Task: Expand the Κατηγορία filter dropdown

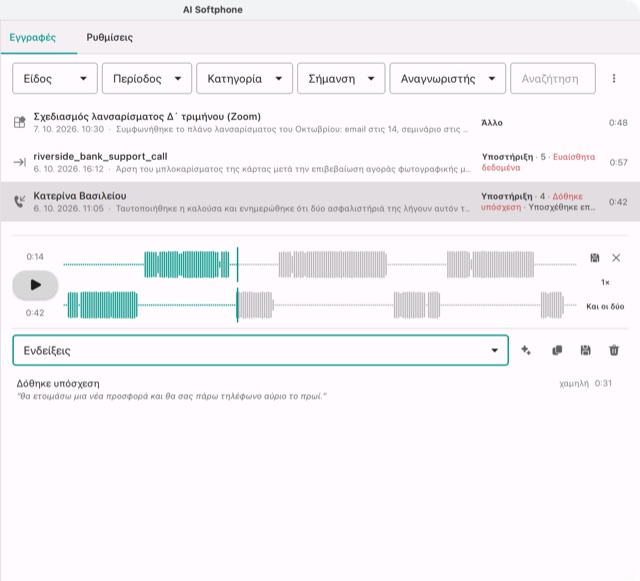Action: coord(244,78)
